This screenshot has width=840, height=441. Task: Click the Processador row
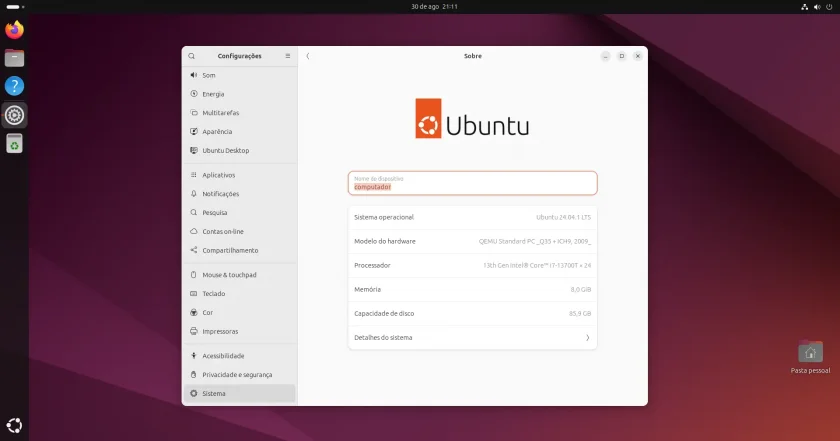tap(472, 265)
